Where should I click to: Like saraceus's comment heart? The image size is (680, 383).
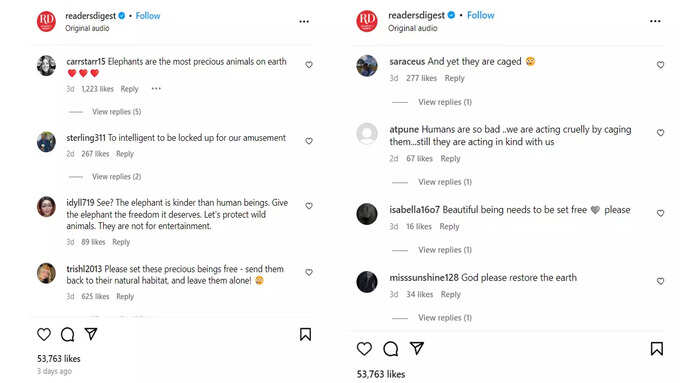660,65
